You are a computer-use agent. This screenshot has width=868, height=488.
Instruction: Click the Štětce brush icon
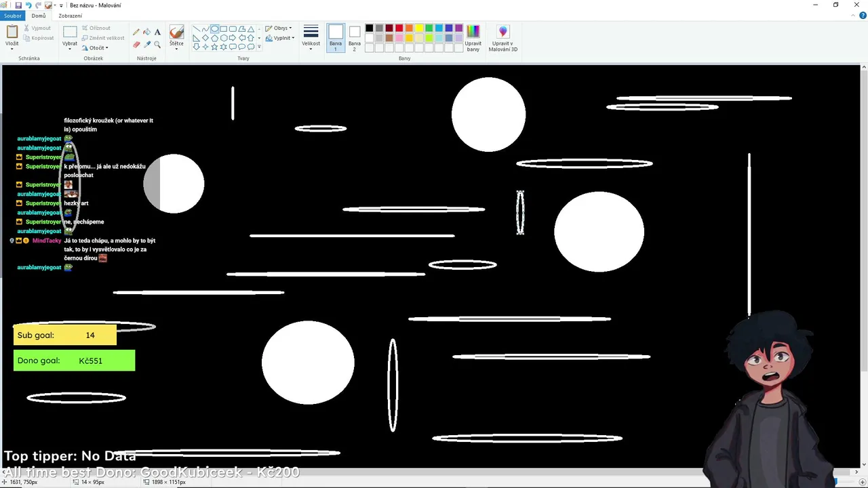click(176, 33)
